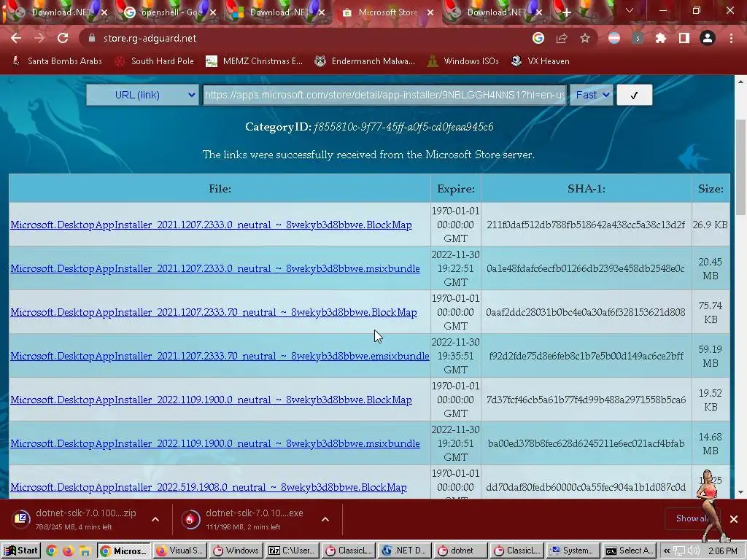Open the VX Heaven bookmark
Image resolution: width=747 pixels, height=560 pixels.
click(541, 61)
